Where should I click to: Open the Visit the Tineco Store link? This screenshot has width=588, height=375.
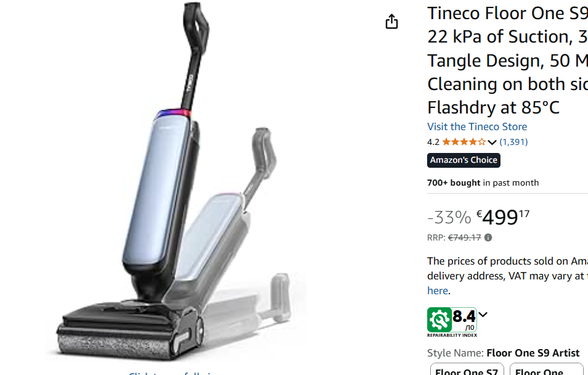point(477,126)
